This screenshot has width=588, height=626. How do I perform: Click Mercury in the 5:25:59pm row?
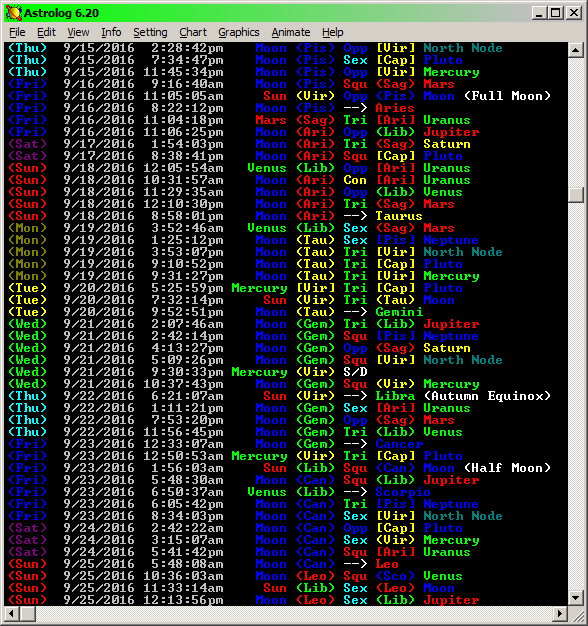click(x=259, y=288)
